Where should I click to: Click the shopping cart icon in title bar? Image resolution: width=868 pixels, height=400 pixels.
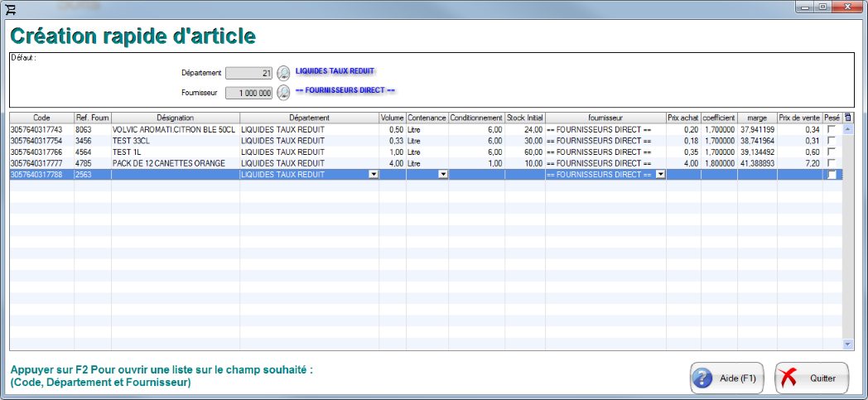pos(11,7)
